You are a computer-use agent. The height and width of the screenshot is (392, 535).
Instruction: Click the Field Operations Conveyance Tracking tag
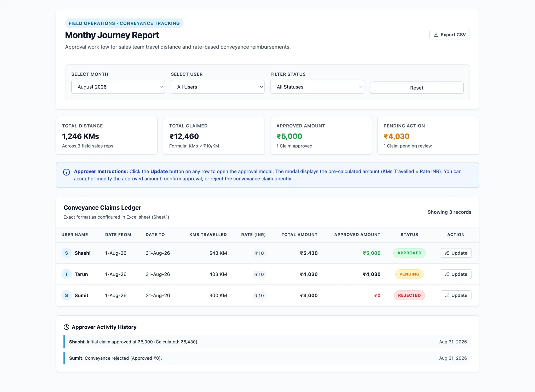click(124, 23)
